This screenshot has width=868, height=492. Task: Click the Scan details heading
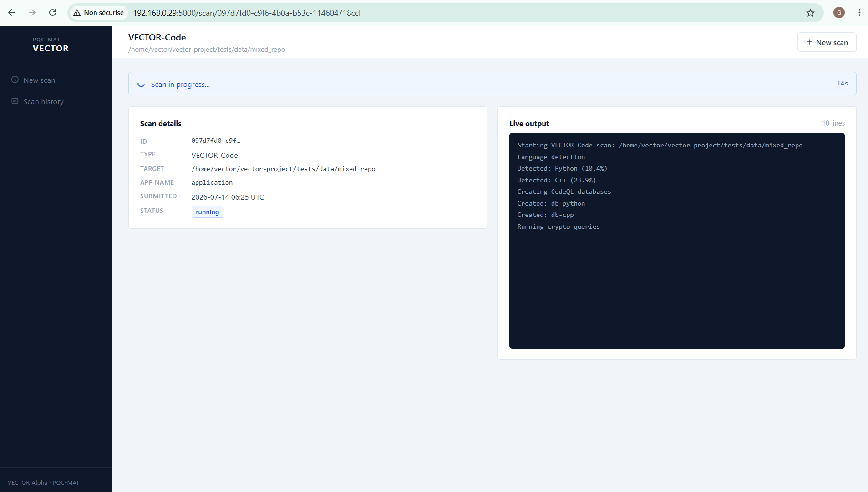[161, 123]
